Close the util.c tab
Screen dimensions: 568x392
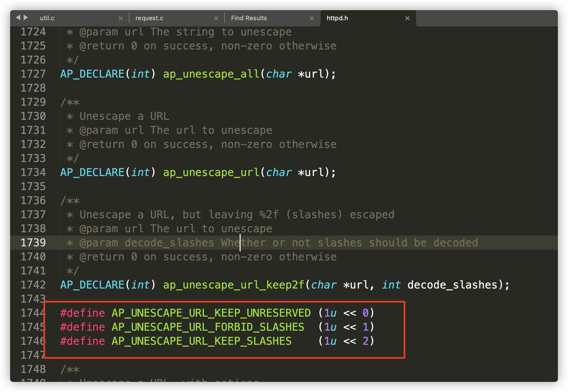[x=121, y=18]
